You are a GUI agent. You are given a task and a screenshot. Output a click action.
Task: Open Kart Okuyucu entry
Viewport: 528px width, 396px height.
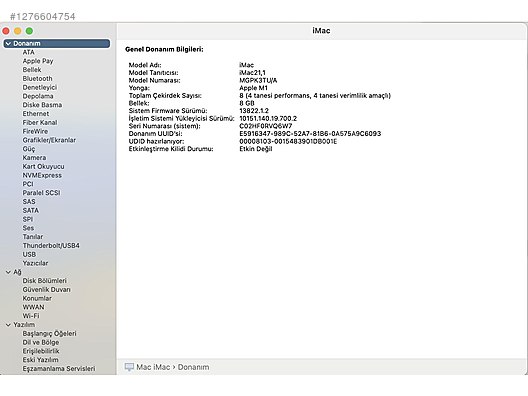click(x=43, y=166)
